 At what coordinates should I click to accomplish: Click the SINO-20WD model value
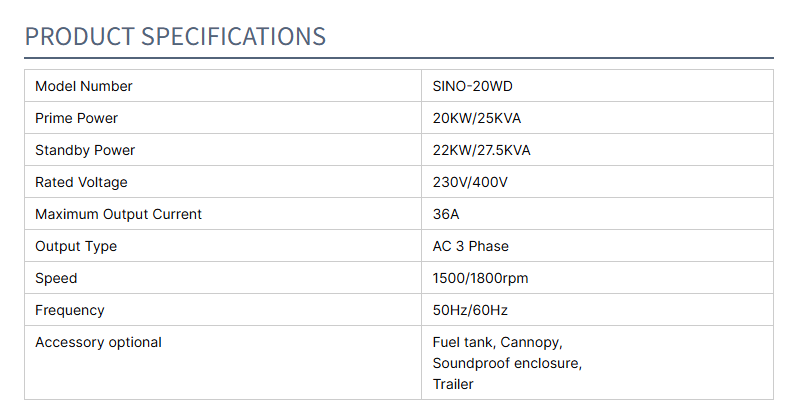473,86
